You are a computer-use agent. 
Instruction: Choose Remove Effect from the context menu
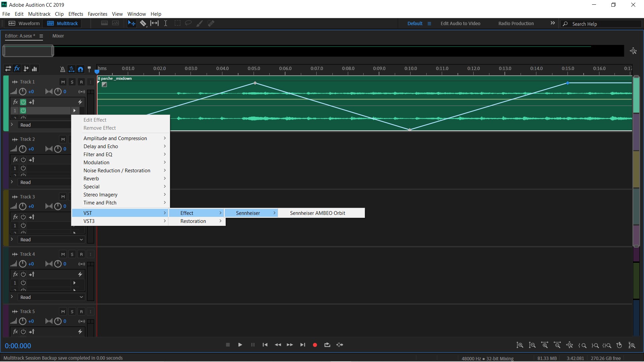click(x=99, y=128)
